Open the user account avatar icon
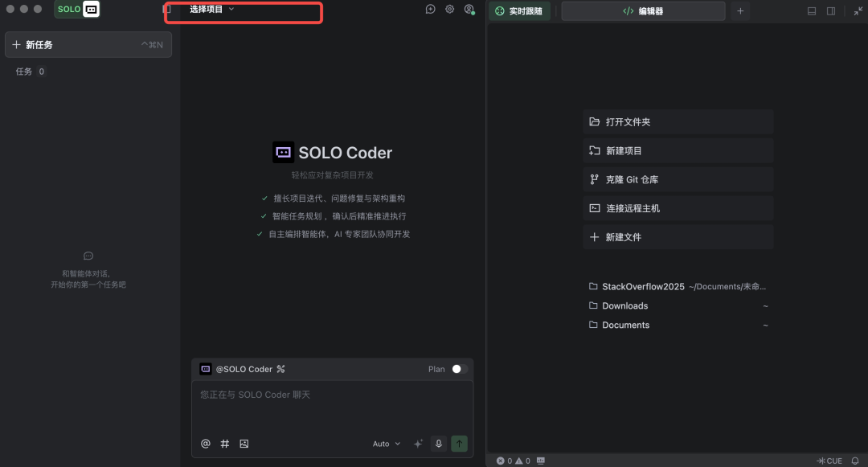 [x=469, y=10]
